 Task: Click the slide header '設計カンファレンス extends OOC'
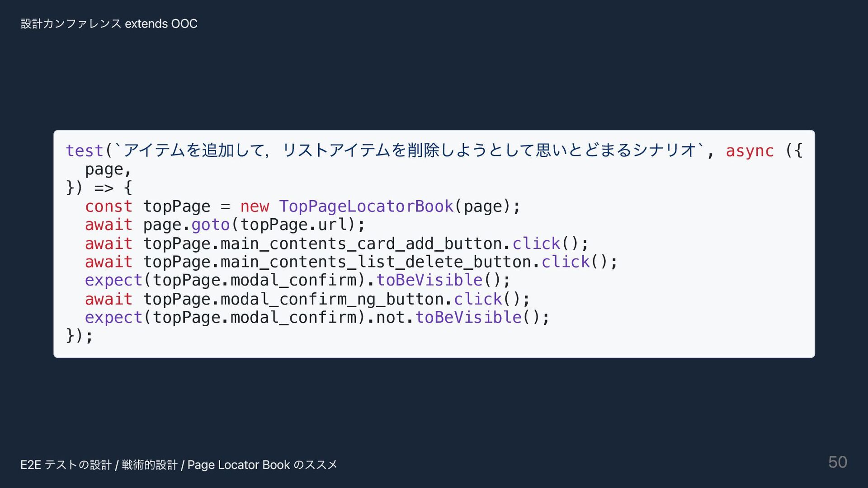[109, 23]
